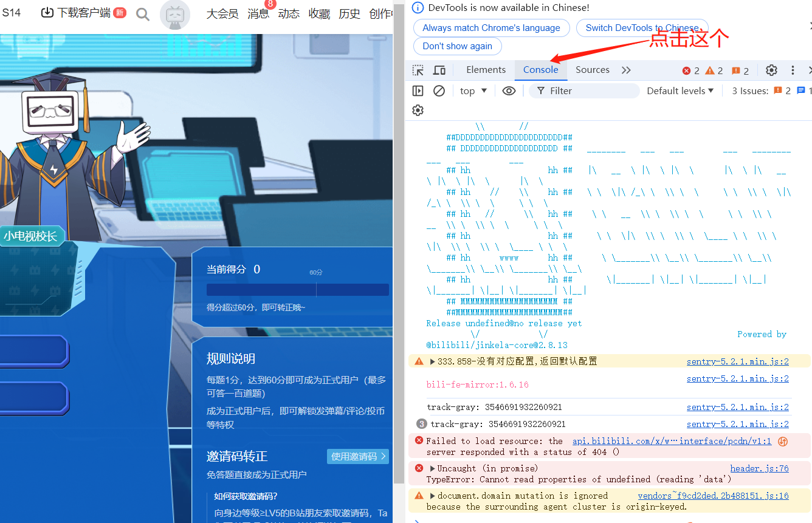Click Always match Chrome's language button

click(491, 28)
